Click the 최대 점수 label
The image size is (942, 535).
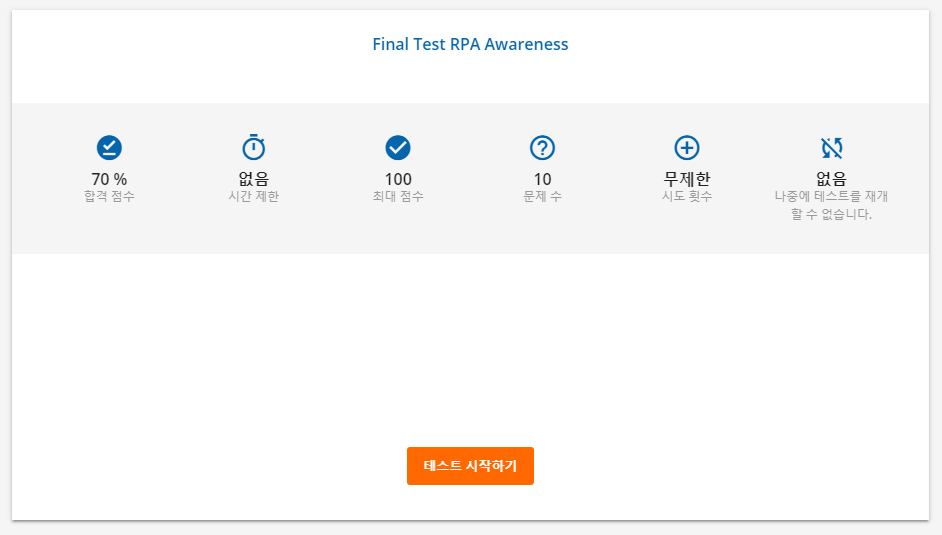(x=398, y=196)
